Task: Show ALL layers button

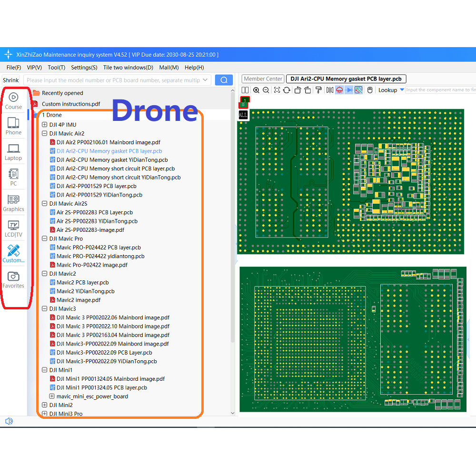Action: [x=243, y=115]
